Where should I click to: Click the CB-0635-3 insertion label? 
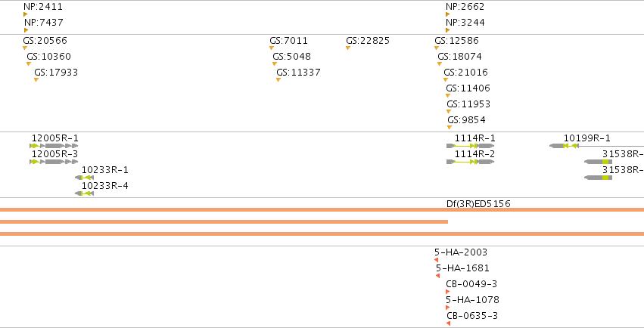472,316
